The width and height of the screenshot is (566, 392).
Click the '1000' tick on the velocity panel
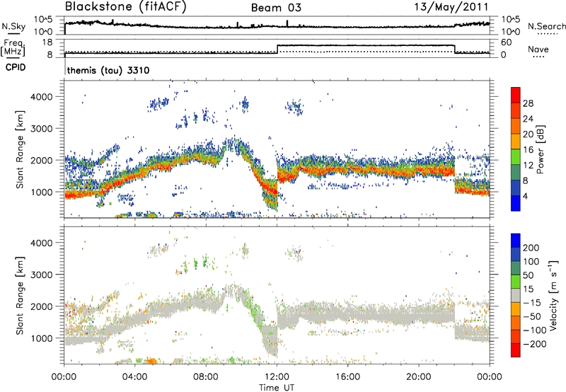[41, 338]
